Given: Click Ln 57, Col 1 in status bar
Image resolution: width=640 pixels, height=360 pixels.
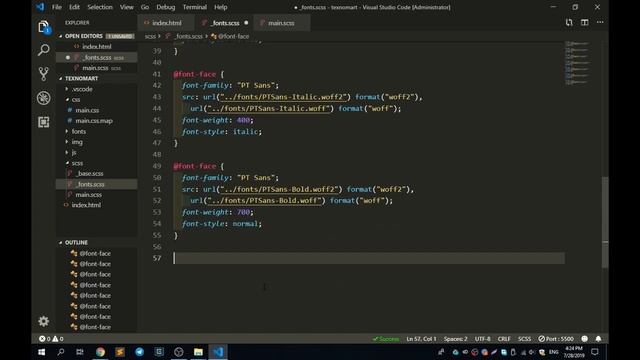Looking at the screenshot, I should tap(421, 339).
